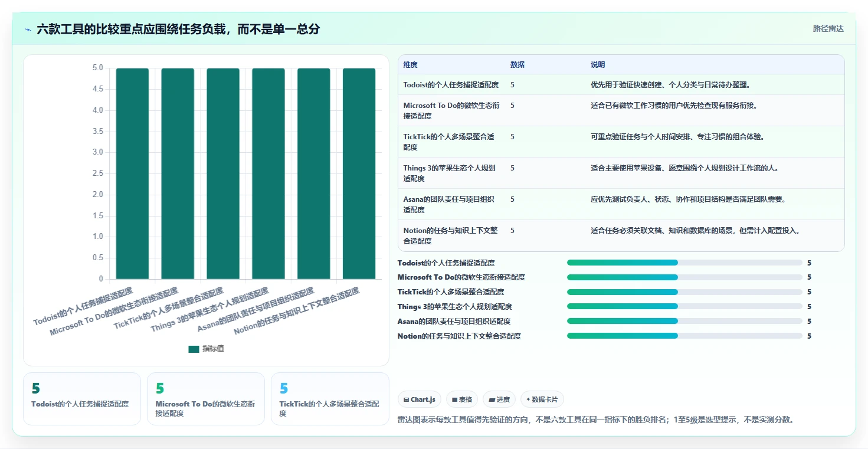Click the Chart.js tag chip
Image resolution: width=868 pixels, height=449 pixels.
tap(420, 399)
